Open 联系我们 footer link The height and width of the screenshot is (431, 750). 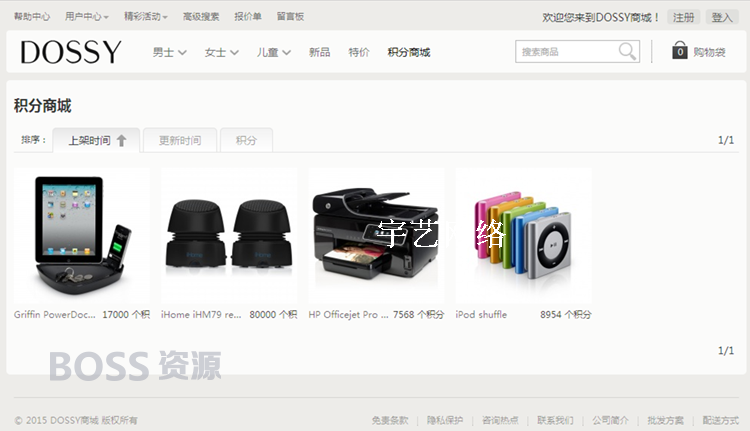pyautogui.click(x=555, y=420)
